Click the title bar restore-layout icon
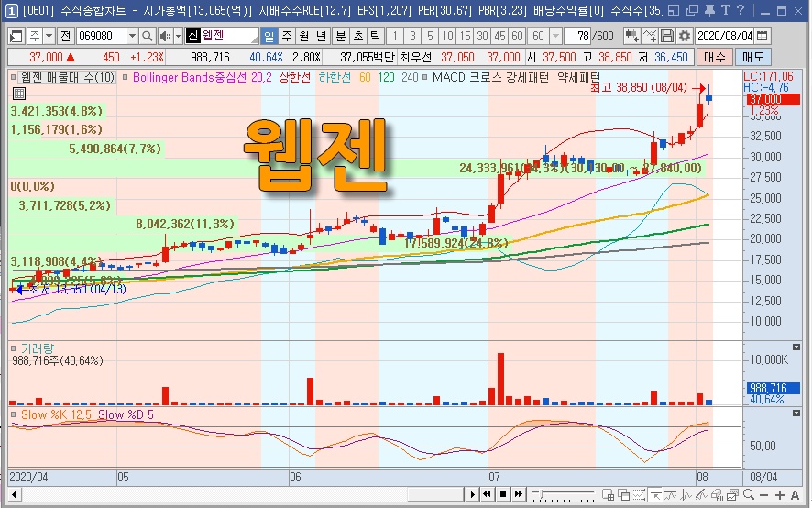 pos(674,10)
